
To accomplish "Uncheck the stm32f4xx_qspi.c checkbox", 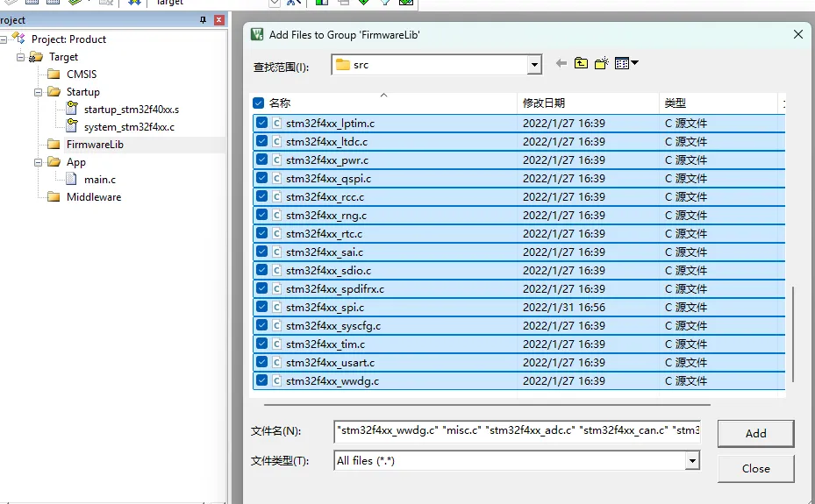I will click(x=261, y=178).
